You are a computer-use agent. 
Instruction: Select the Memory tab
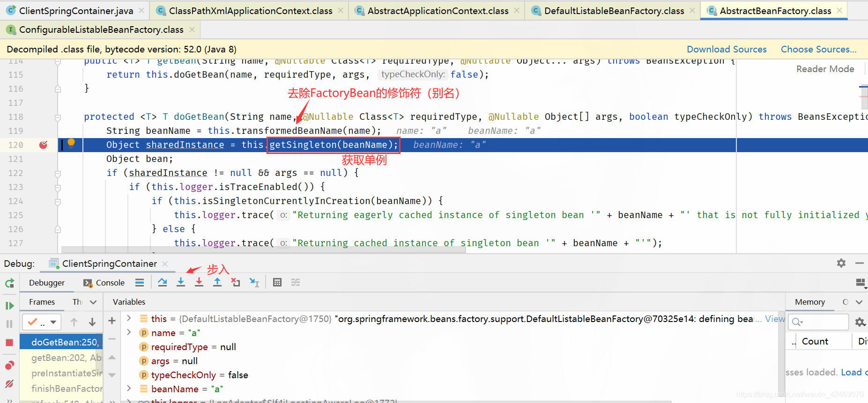coord(809,302)
